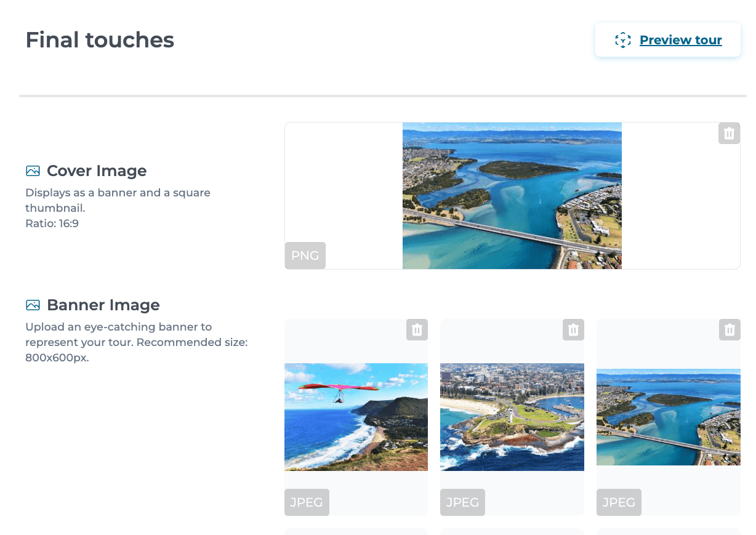This screenshot has width=756, height=535.
Task: Delete the lighthouse headland banner image
Action: [573, 330]
